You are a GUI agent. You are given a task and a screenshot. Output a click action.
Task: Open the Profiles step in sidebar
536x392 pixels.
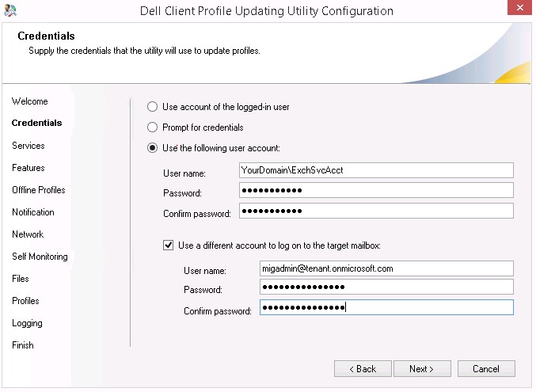[x=25, y=301]
